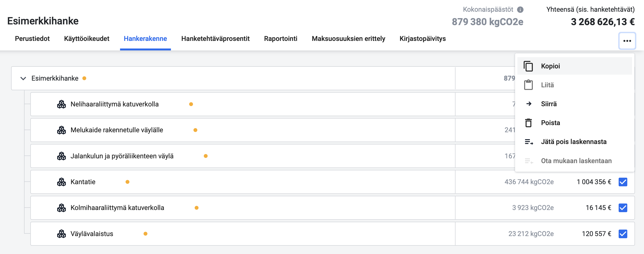Uncheck the Kolmihaaraliittymä katuverkolla checkbox
Viewport: 644px width, 254px height.
coord(623,208)
